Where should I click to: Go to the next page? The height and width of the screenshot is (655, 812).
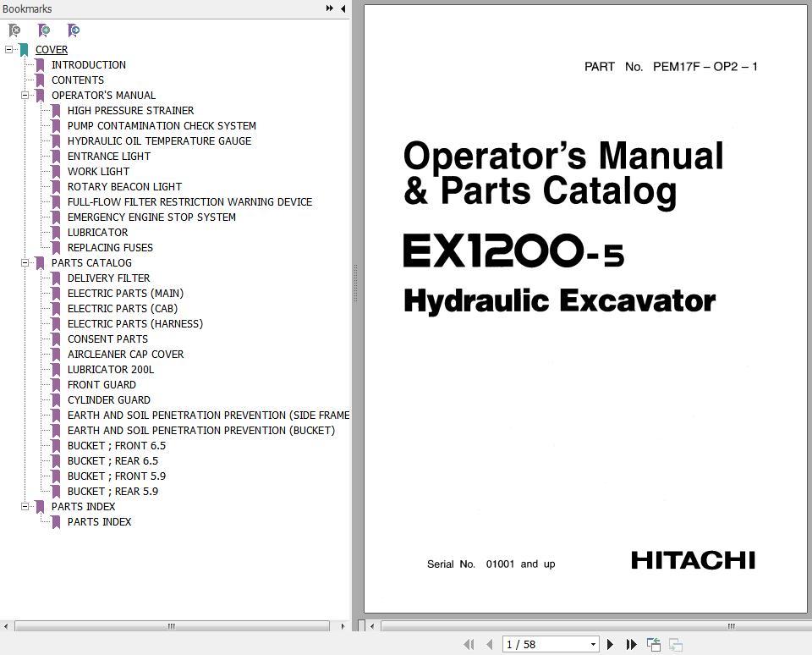coord(610,644)
